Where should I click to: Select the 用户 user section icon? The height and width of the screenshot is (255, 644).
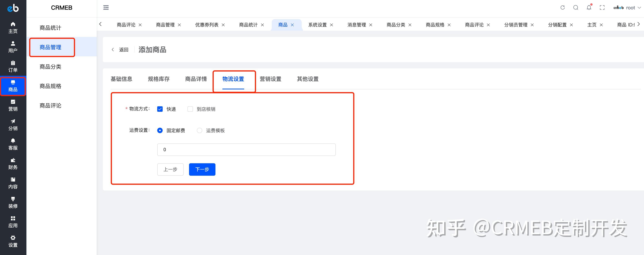pyautogui.click(x=13, y=46)
